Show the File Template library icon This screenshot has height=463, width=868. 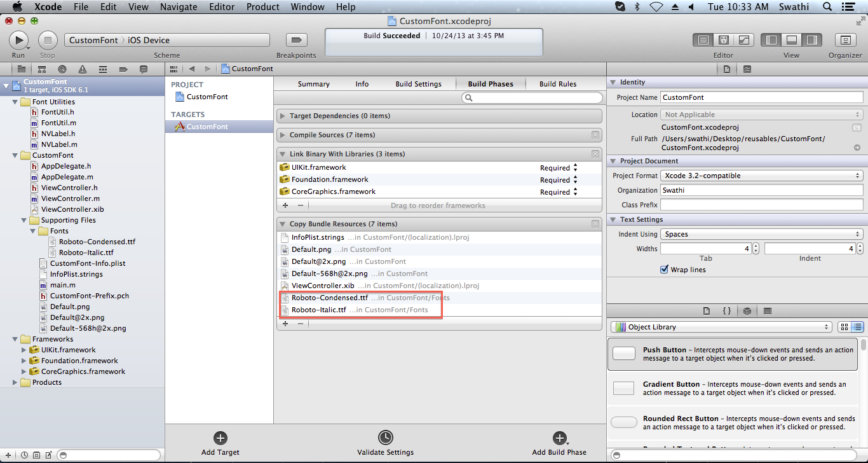click(707, 311)
